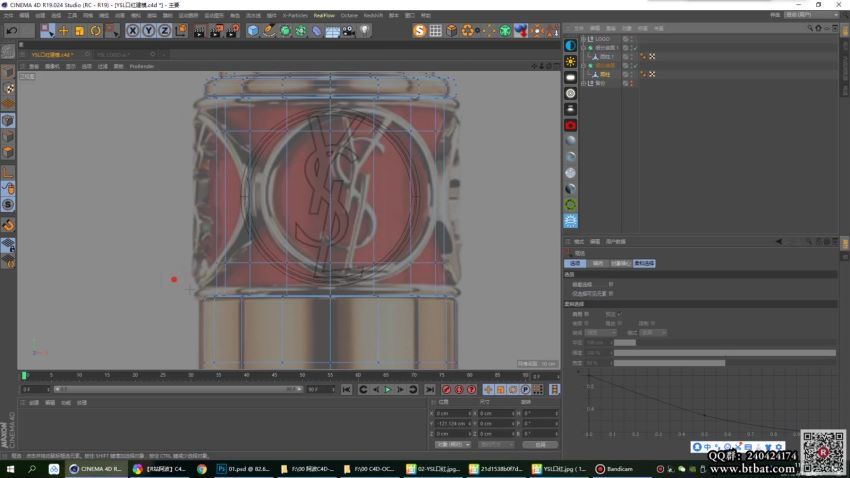Open the falloff mode dropdown in attributes
The image size is (850, 478).
click(x=601, y=332)
